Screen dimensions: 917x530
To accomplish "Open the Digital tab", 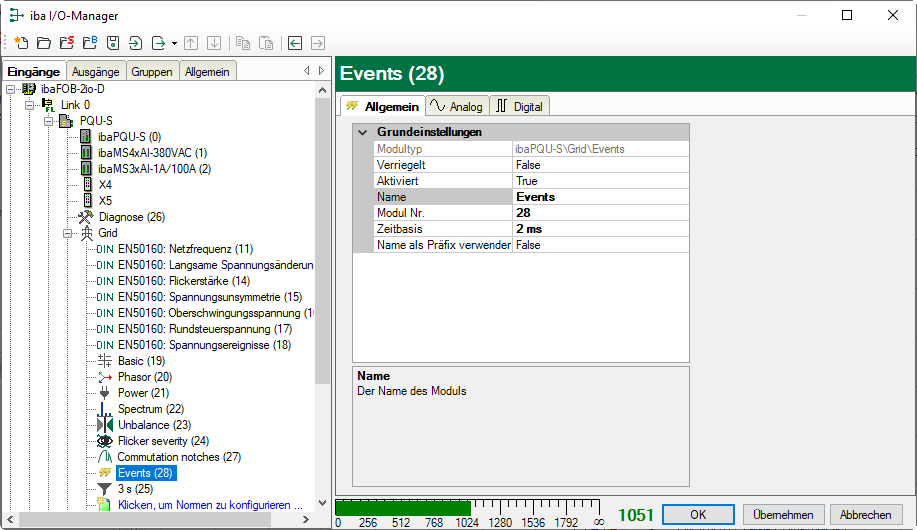I will point(519,106).
